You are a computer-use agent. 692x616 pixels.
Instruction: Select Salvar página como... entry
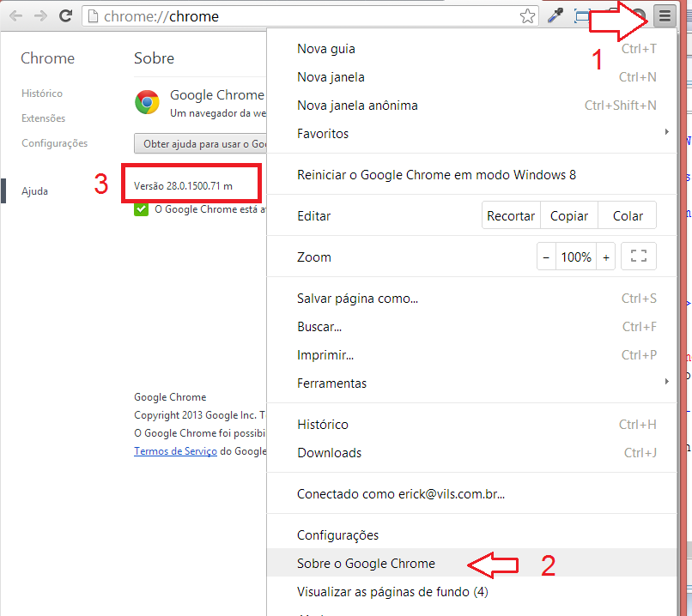pos(471,299)
